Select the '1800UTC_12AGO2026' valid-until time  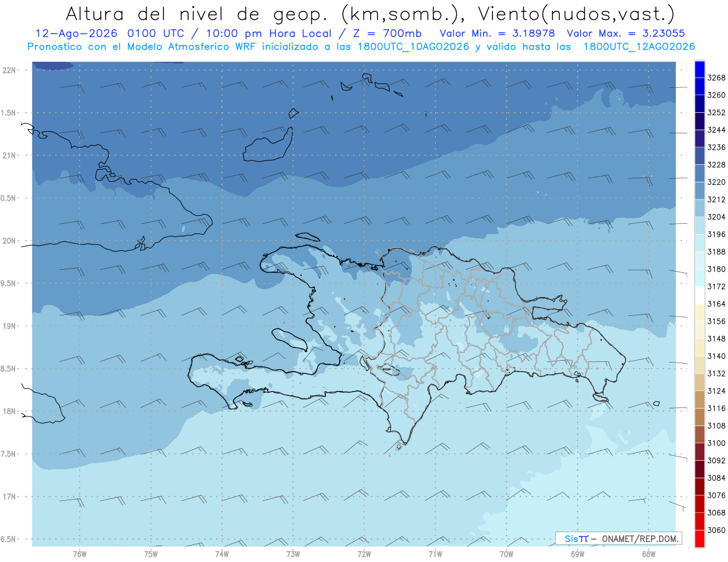click(x=639, y=47)
